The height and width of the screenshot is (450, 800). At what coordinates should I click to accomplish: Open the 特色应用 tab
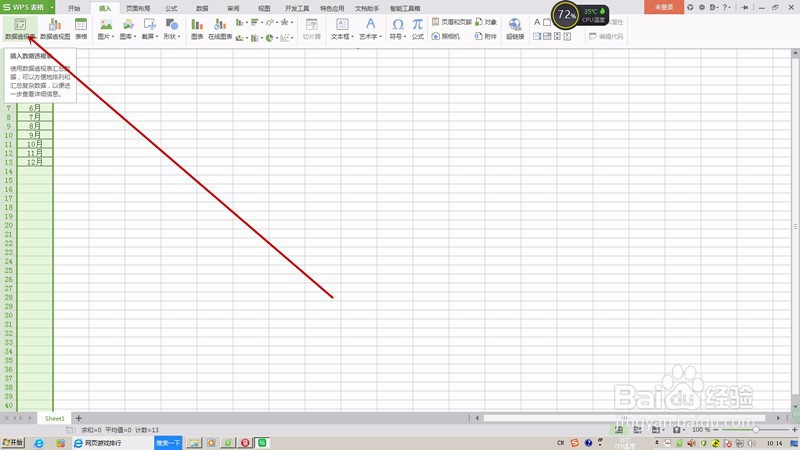[x=332, y=8]
